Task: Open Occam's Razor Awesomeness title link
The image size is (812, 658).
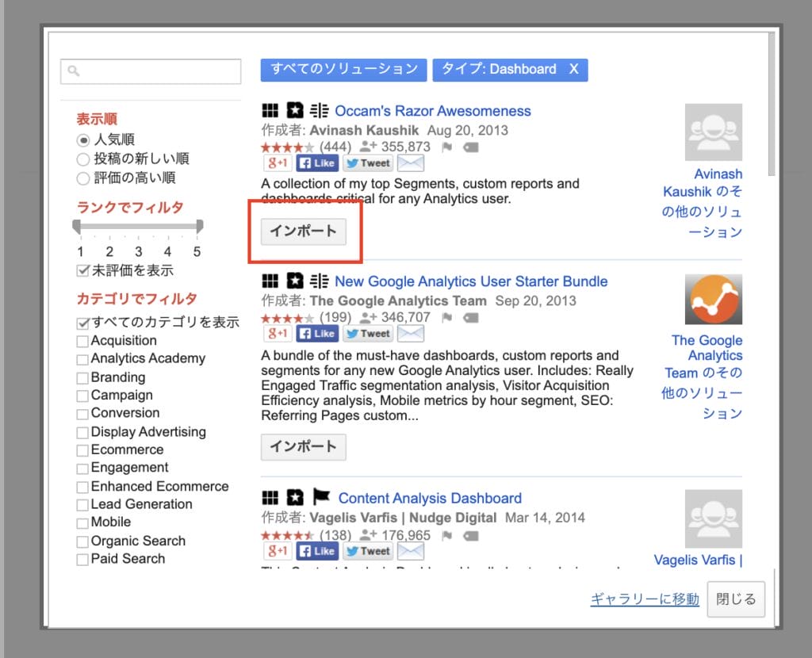Action: click(x=433, y=111)
